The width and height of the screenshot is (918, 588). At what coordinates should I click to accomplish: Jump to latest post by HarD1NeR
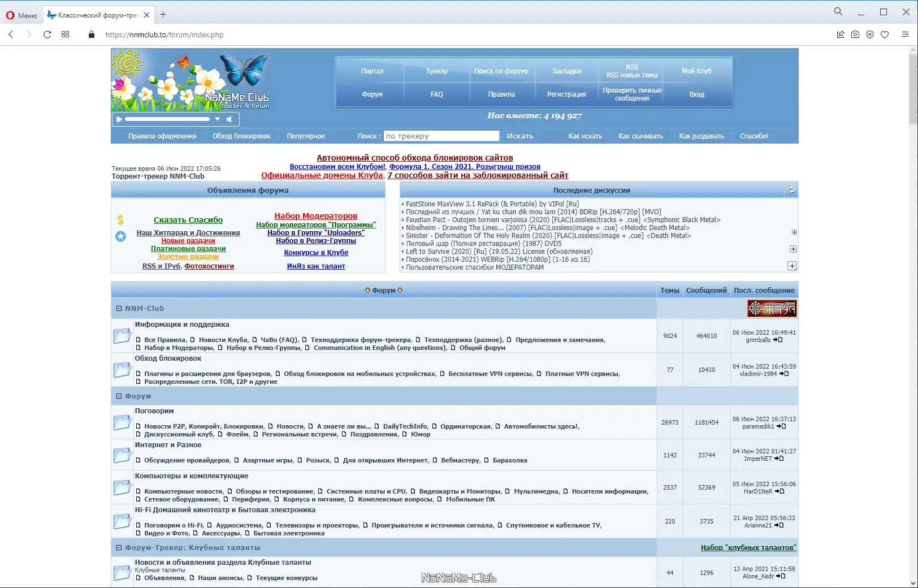pyautogui.click(x=780, y=491)
